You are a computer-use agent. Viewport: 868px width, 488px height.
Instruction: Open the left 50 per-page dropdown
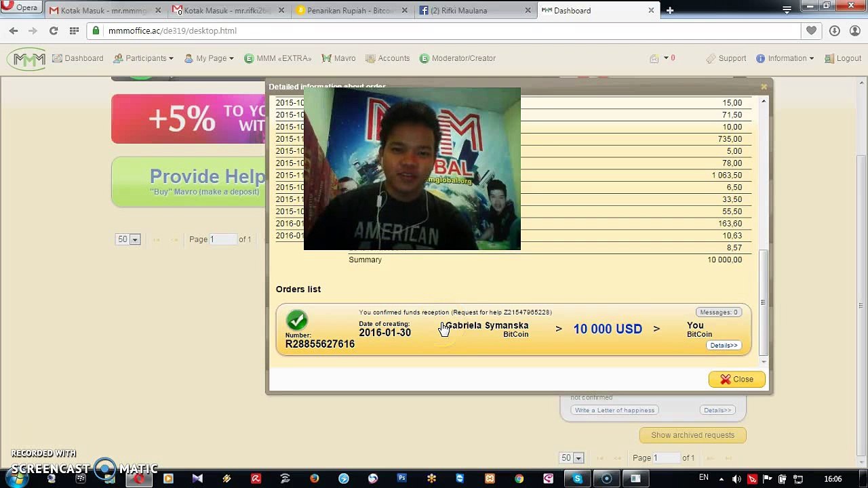pyautogui.click(x=127, y=239)
